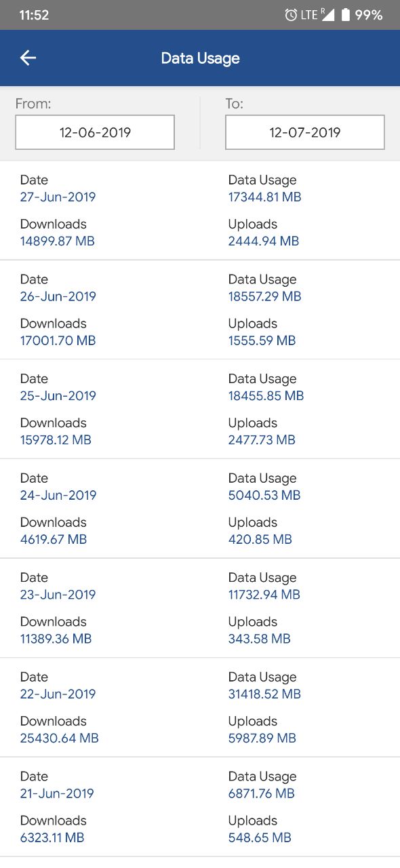Select the 26-Jun-2019 date entry

58,296
